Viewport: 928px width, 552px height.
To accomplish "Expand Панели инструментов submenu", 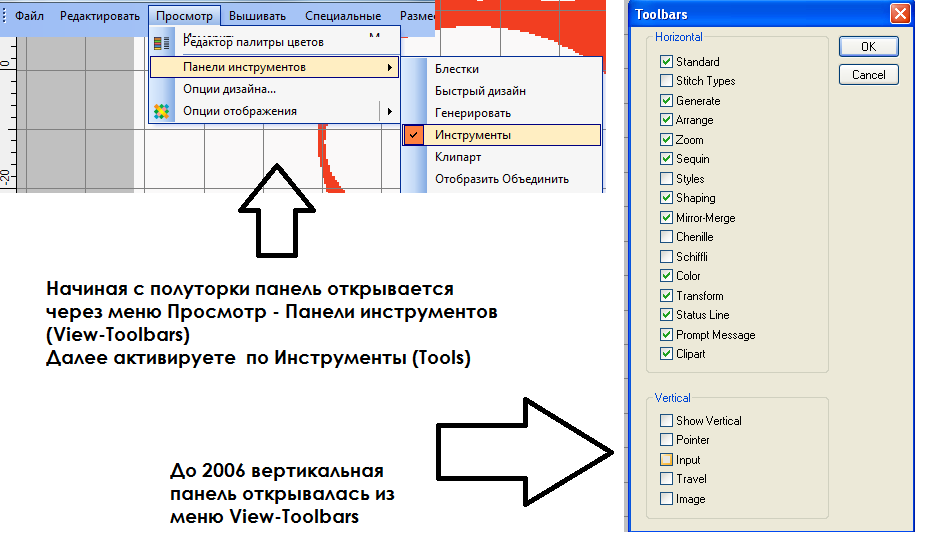I will coord(275,67).
